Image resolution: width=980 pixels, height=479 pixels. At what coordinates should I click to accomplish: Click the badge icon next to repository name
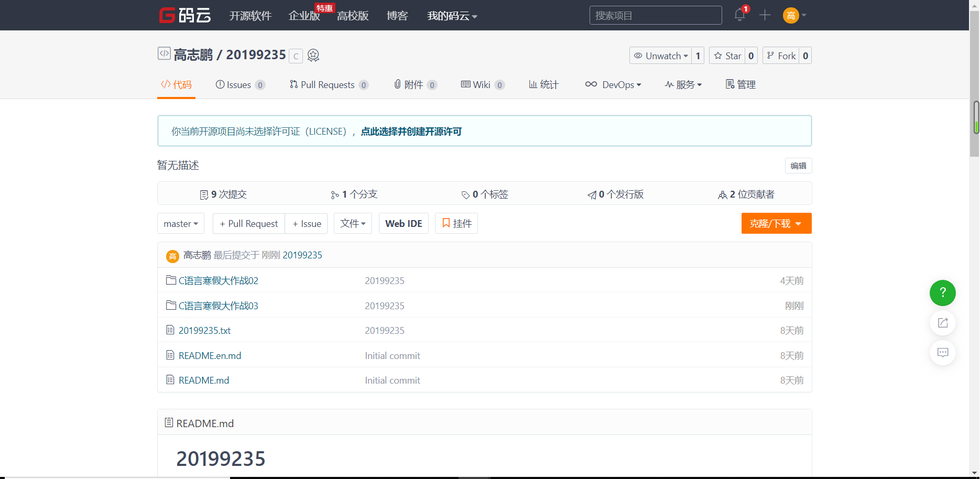[313, 55]
